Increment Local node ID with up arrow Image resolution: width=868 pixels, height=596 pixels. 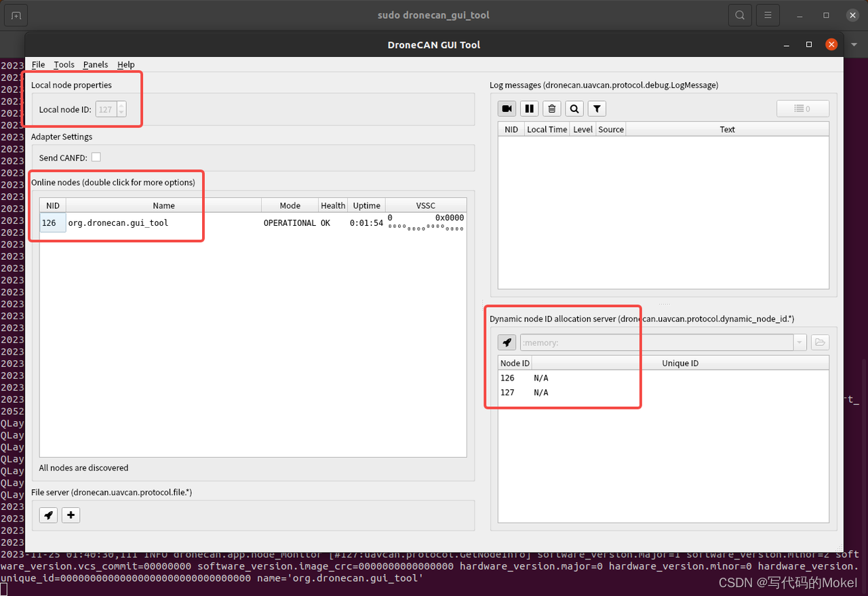click(122, 106)
